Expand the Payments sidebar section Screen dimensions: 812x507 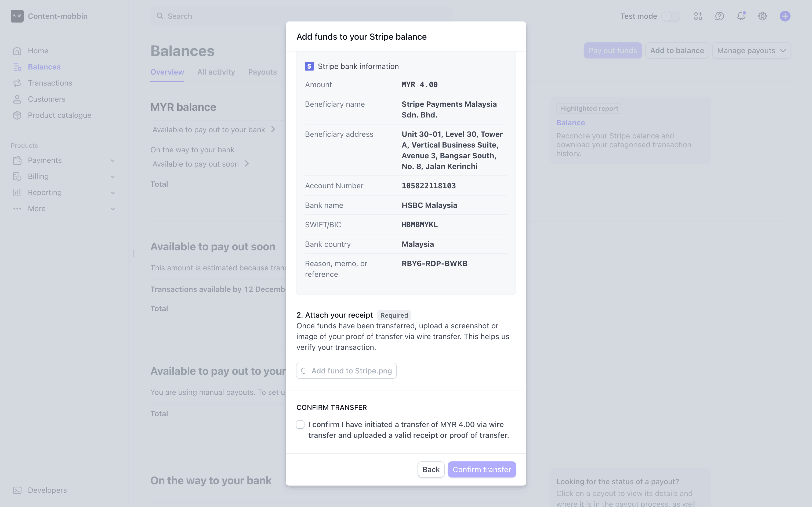click(113, 160)
